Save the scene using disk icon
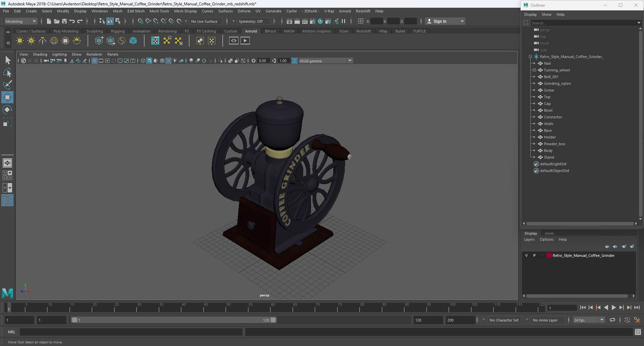 point(64,21)
